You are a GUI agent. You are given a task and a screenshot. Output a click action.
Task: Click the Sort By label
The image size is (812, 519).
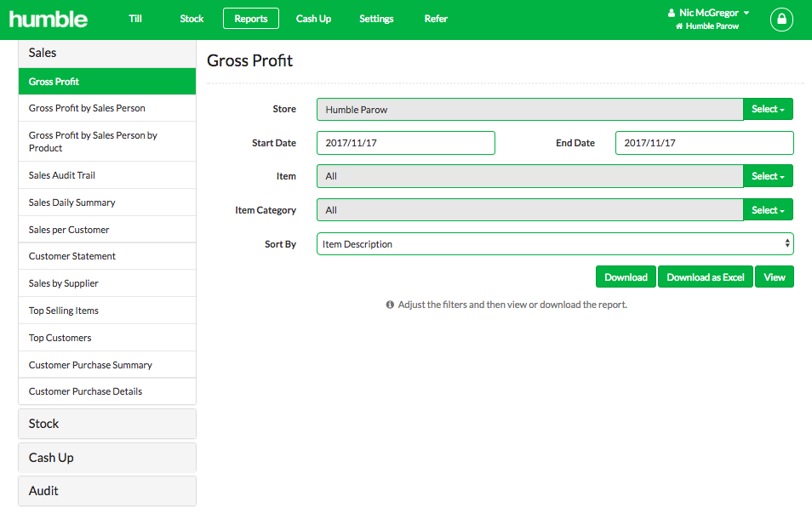[x=280, y=244]
